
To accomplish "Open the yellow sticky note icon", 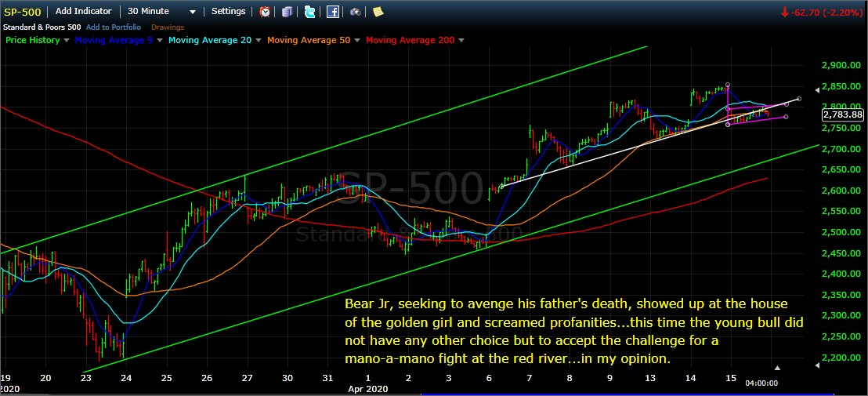I will click(x=378, y=12).
